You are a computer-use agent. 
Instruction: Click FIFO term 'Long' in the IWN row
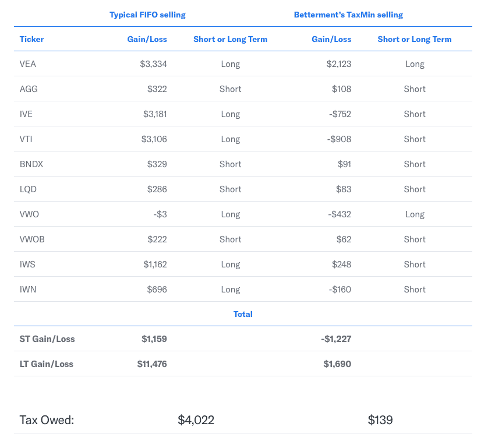point(231,290)
